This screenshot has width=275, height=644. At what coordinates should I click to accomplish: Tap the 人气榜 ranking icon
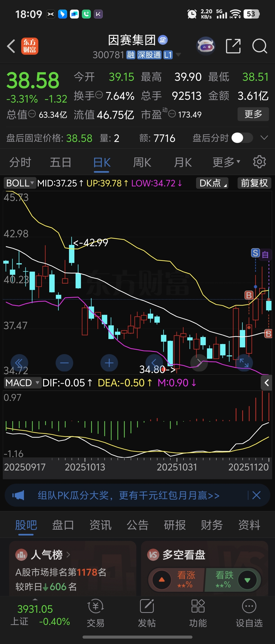21,555
